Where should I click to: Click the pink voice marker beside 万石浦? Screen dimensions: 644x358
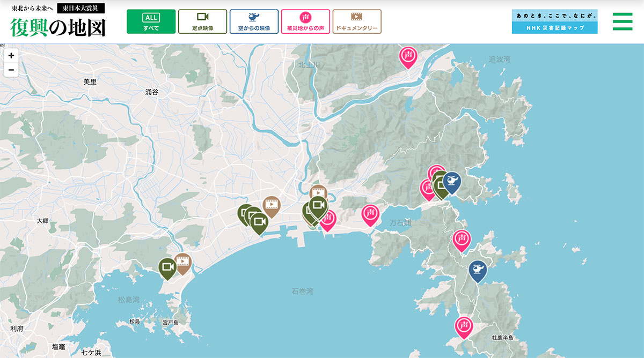[x=370, y=214]
